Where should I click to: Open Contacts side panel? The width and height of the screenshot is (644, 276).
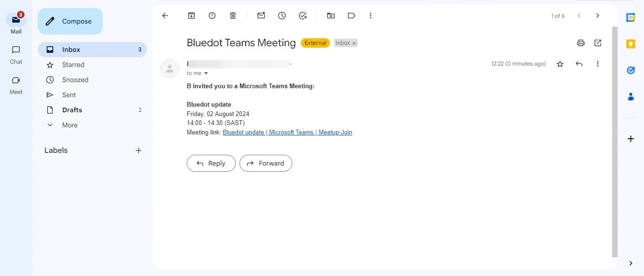[x=631, y=97]
